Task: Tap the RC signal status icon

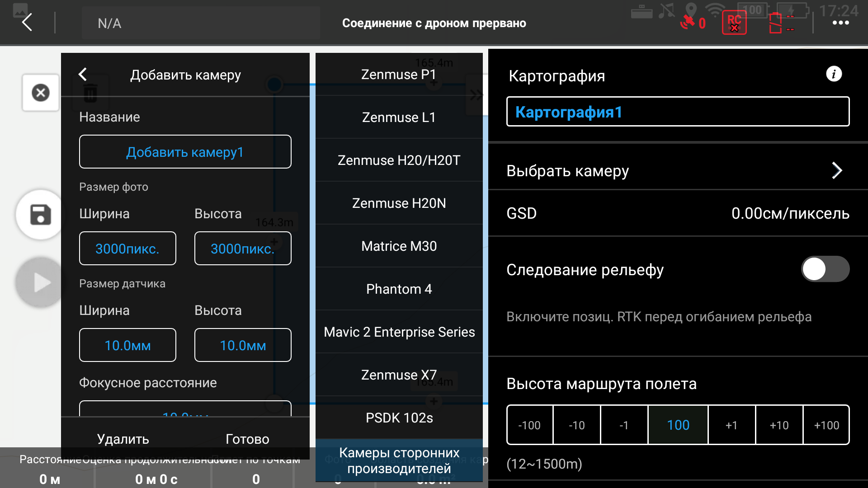Action: (734, 23)
